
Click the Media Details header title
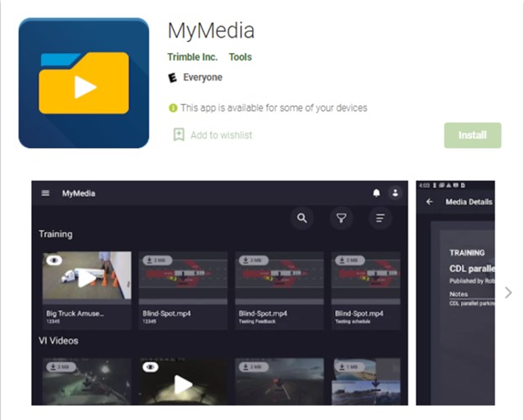[469, 202]
